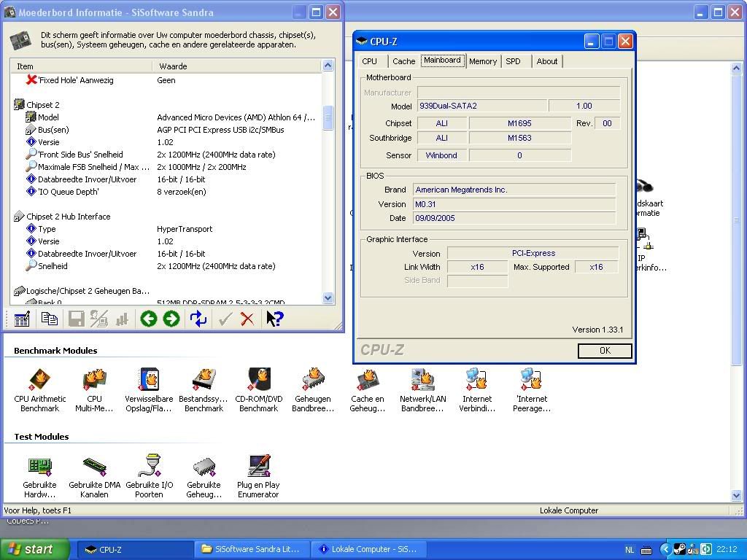The image size is (747, 560).
Task: Launch Netwerk/LAN Bandbreedte benchmark
Action: point(422,389)
